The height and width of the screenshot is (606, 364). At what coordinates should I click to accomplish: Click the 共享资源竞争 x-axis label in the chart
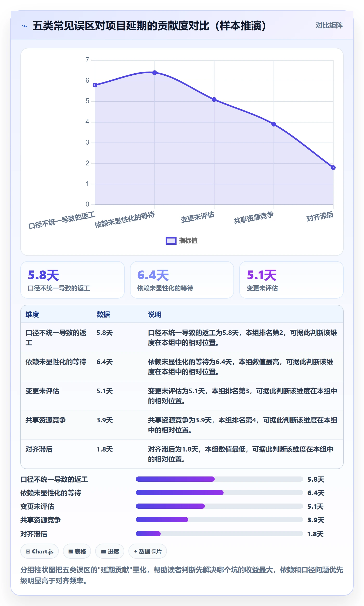tap(254, 218)
